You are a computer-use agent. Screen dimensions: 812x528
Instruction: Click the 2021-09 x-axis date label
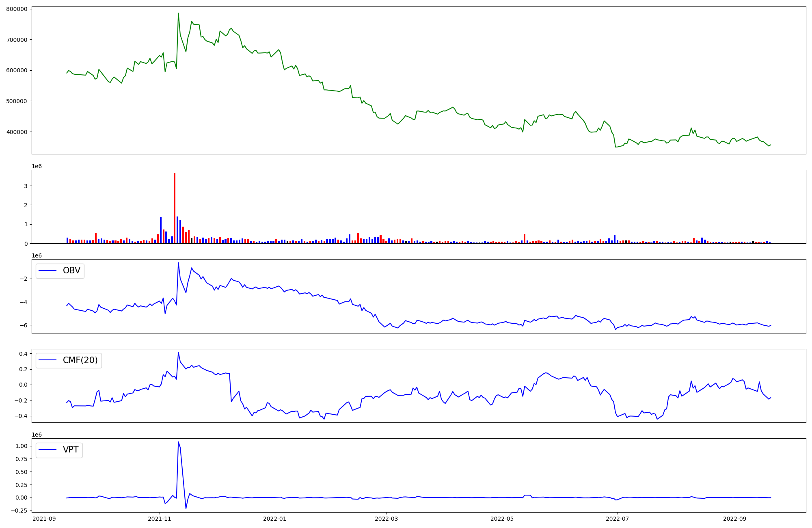tap(44, 519)
